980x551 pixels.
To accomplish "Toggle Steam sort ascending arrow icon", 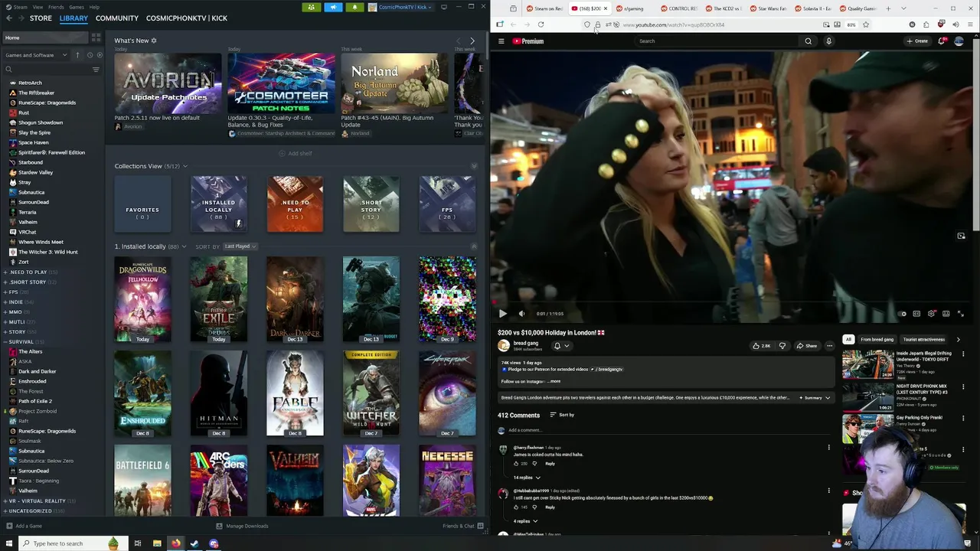I will point(77,55).
